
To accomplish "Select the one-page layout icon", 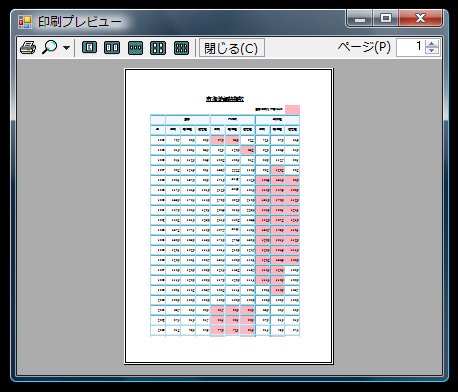I will pos(89,48).
